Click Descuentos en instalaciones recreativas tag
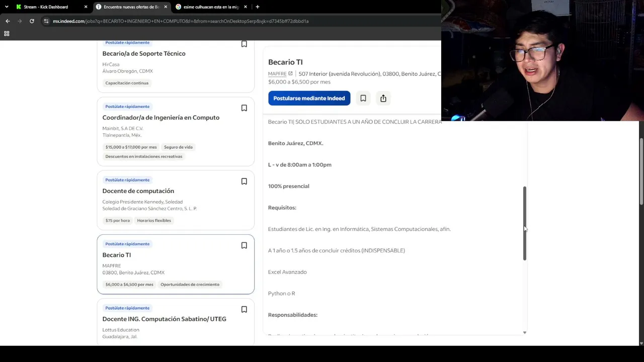 click(x=144, y=156)
